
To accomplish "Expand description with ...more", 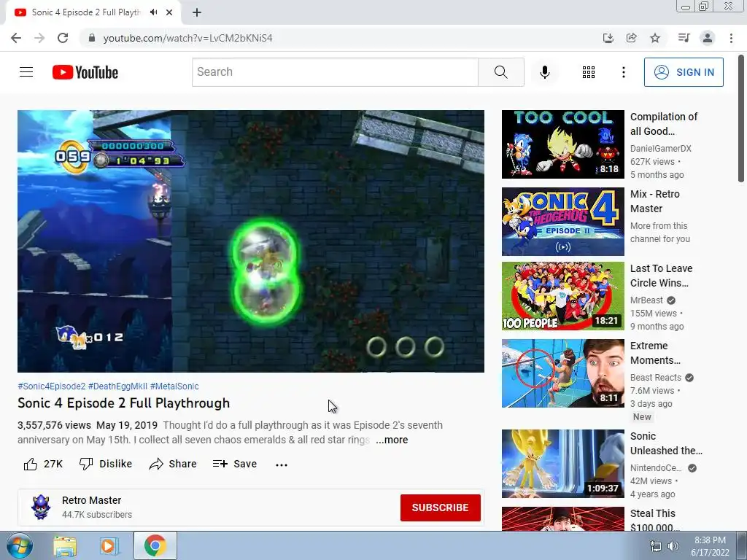I will [x=392, y=440].
